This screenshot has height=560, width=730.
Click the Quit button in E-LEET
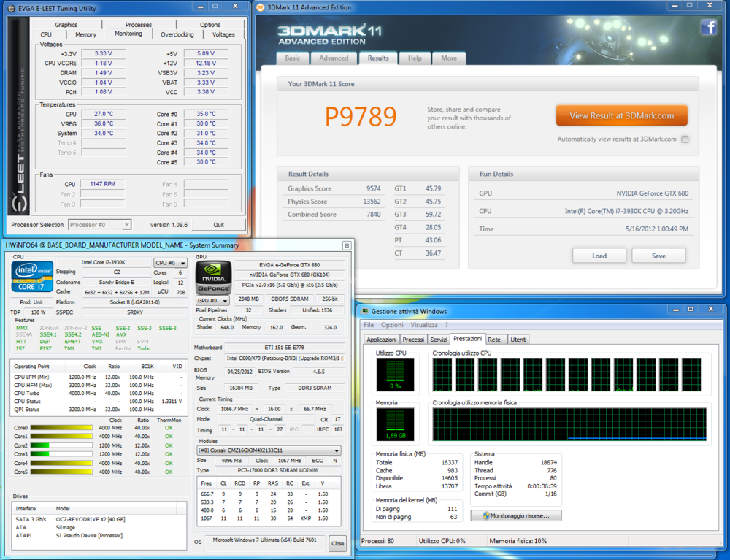[x=218, y=225]
